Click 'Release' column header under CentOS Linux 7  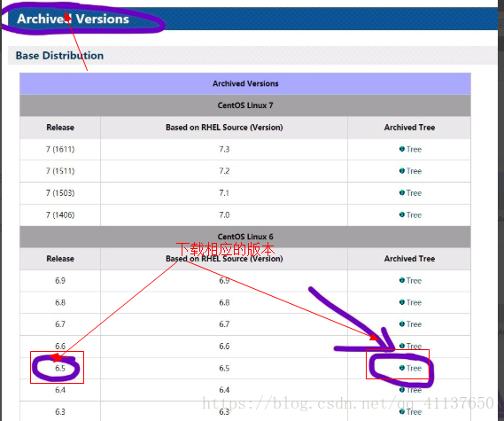[60, 128]
